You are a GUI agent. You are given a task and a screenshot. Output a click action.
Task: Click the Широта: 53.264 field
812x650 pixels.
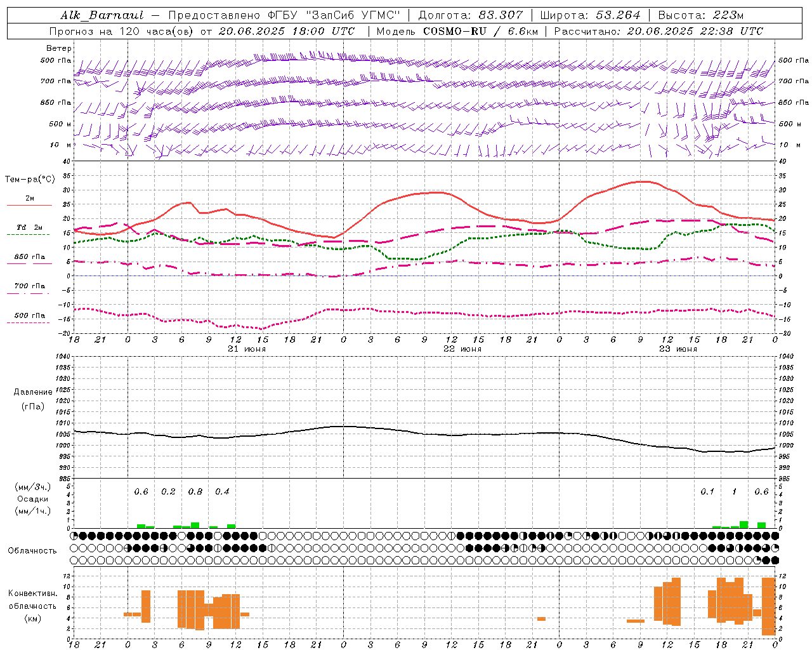(x=591, y=15)
